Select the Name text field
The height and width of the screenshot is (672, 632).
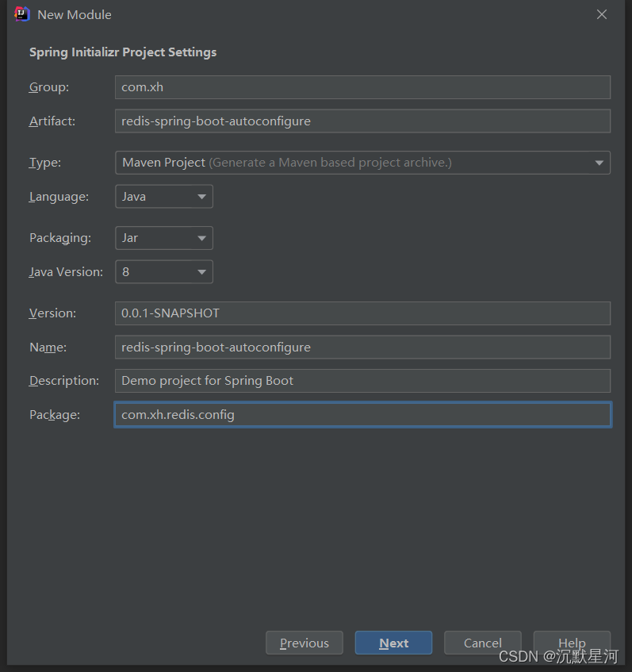coord(362,348)
